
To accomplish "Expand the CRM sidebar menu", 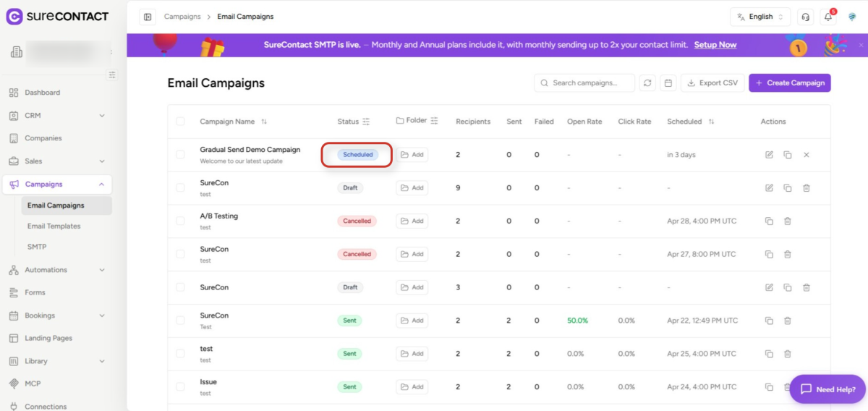I will coord(102,116).
